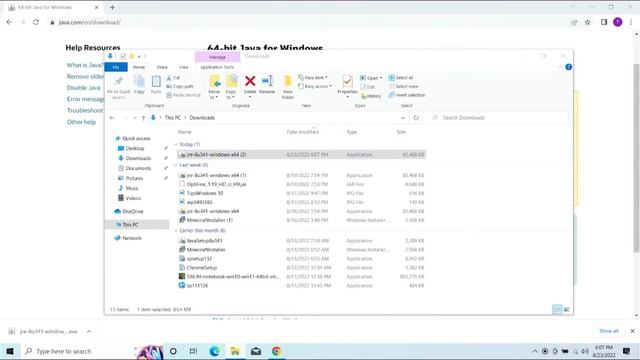The width and height of the screenshot is (640, 360).
Task: Click the What is Java? link
Action: [x=85, y=65]
